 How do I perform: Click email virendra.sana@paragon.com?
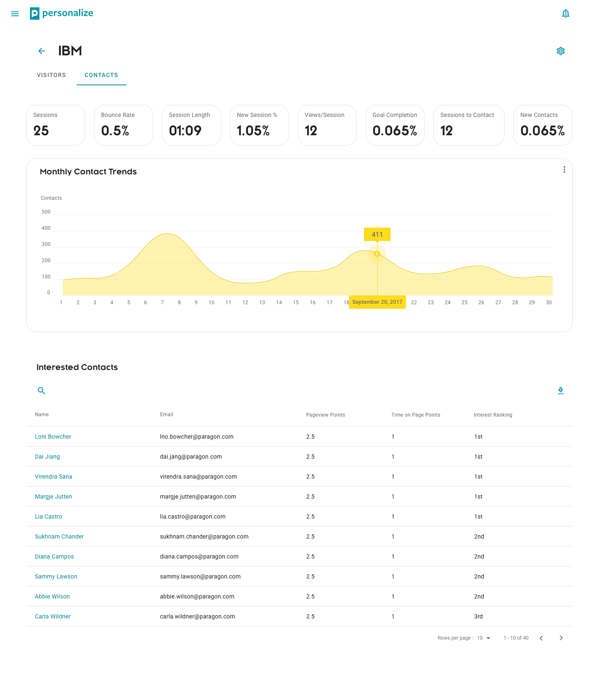tap(198, 477)
